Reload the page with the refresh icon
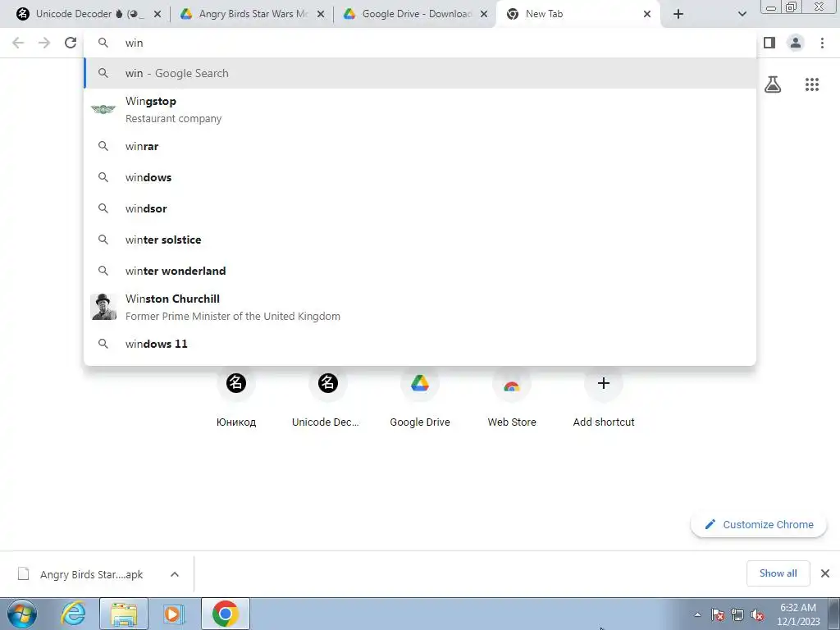The height and width of the screenshot is (630, 840). click(71, 43)
